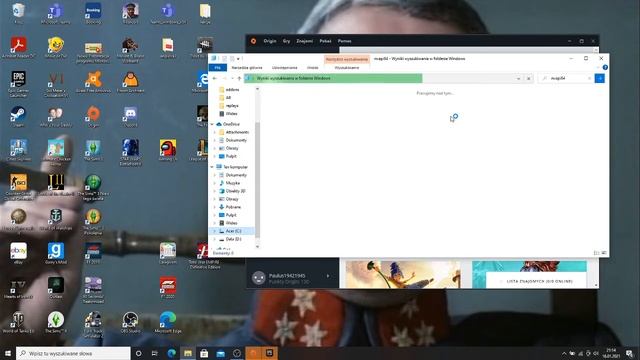Open the Widok ribbon tab
This screenshot has height=360, width=640.
[313, 67]
